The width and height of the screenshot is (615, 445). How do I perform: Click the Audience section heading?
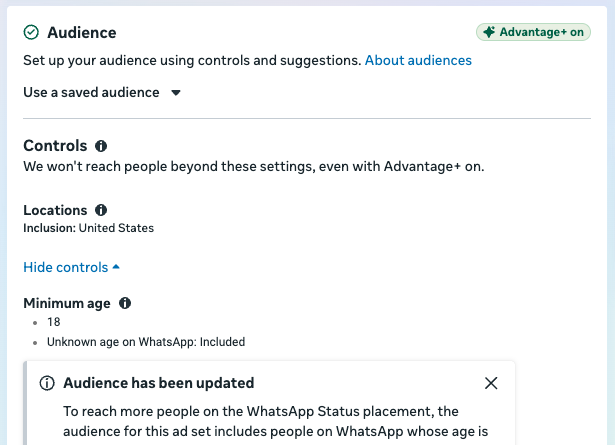pyautogui.click(x=82, y=33)
